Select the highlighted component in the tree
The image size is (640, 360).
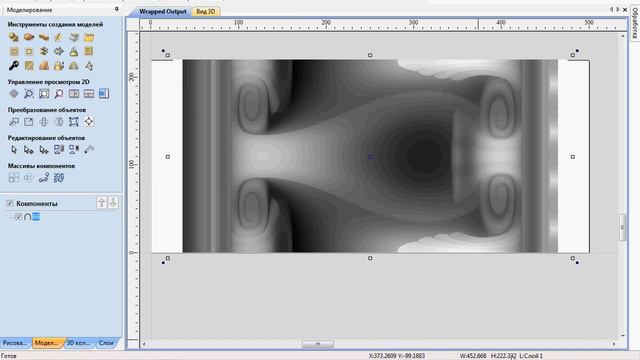pos(36,217)
